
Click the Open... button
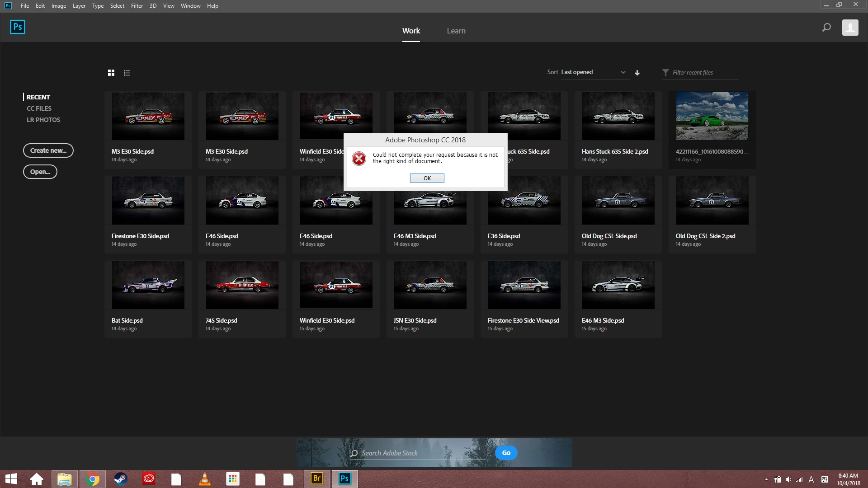pos(40,172)
